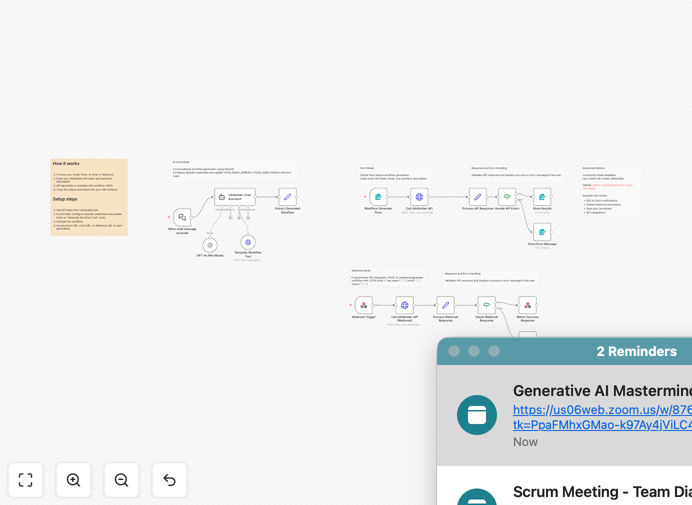Click the Generate Workflow Tool node
The width and height of the screenshot is (692, 505).
coord(248,242)
